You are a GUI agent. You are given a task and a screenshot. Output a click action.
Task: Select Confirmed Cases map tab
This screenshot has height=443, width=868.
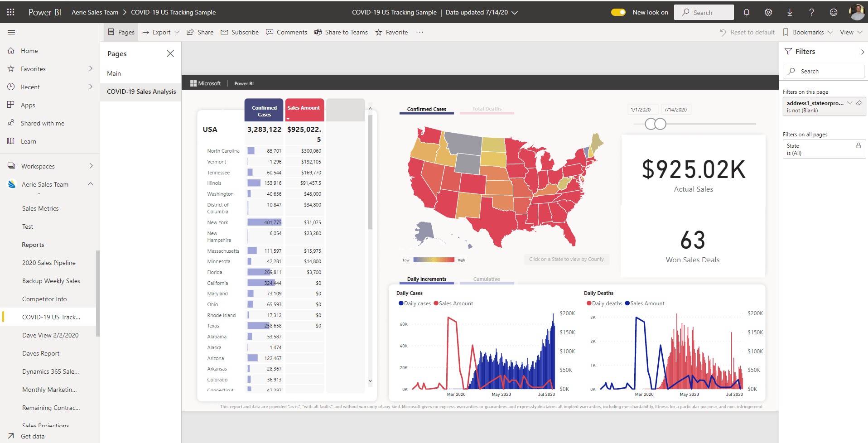426,109
